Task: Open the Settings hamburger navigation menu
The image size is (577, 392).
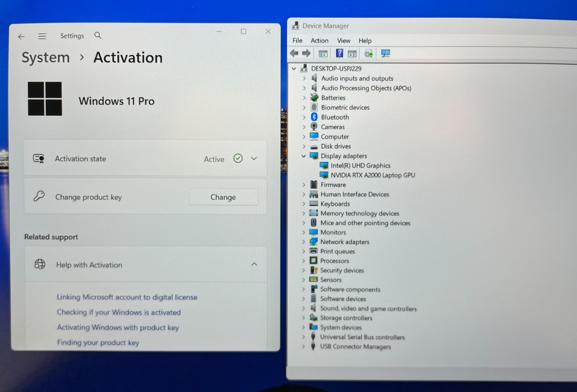Action: tap(42, 36)
